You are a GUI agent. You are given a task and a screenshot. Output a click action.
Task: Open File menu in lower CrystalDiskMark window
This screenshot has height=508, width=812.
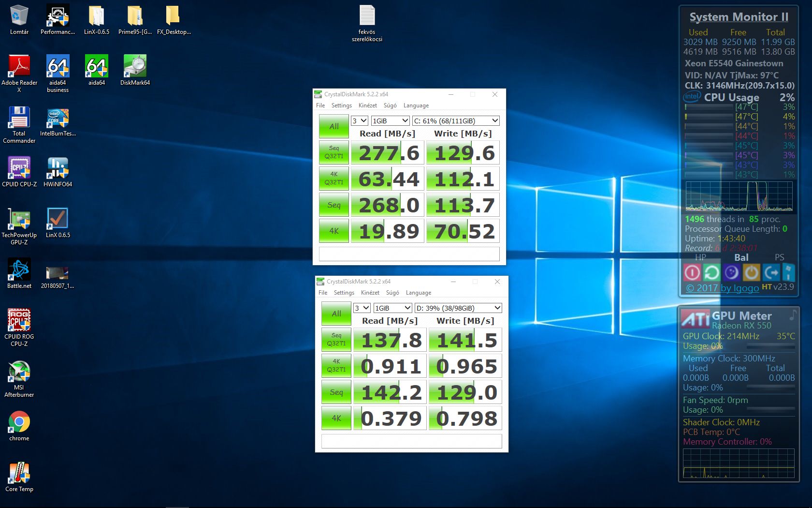click(323, 293)
